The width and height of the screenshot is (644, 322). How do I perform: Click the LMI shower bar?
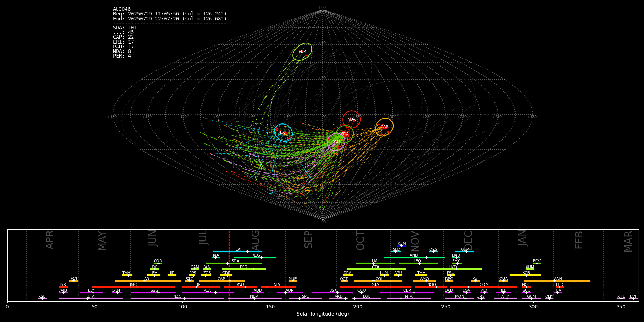coord(375,263)
